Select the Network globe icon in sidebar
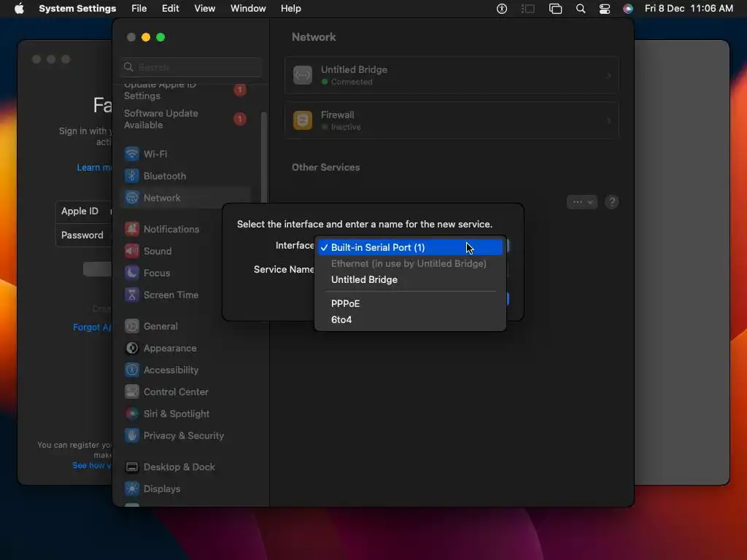Image resolution: width=747 pixels, height=560 pixels. pyautogui.click(x=131, y=198)
